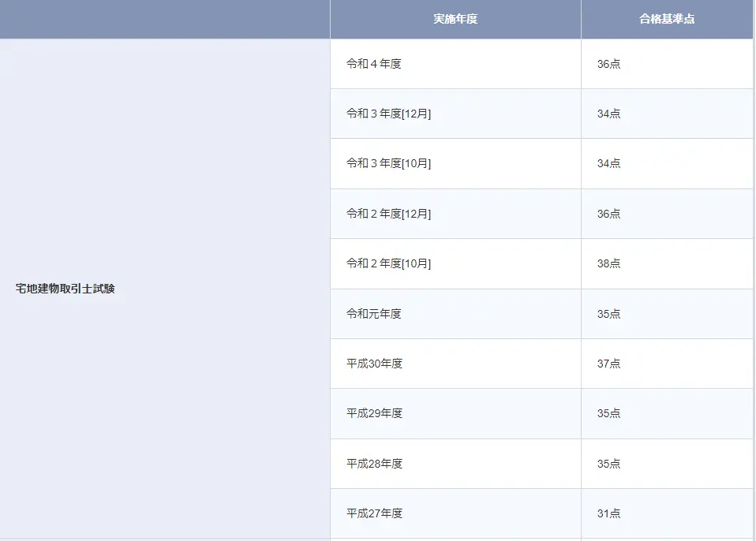Click the 合格基準点 column header

[x=667, y=19]
